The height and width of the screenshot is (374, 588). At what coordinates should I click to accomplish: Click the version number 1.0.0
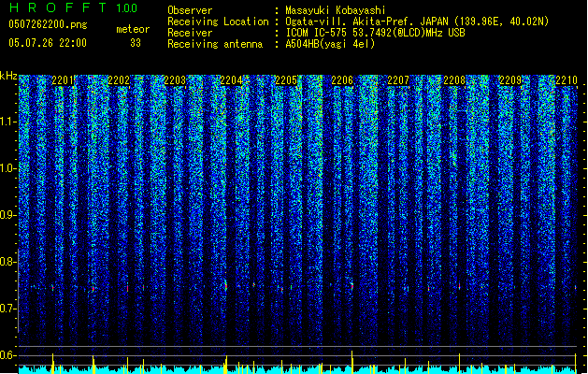pos(127,8)
